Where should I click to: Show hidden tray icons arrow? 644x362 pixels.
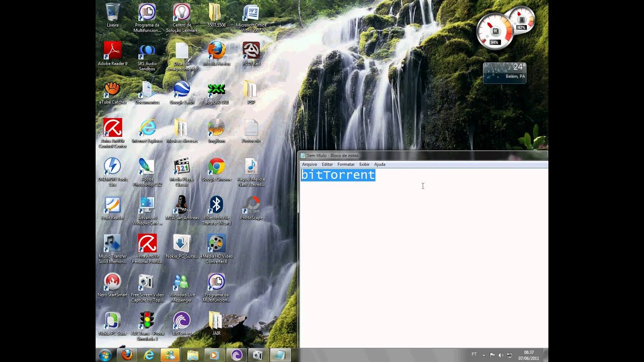pyautogui.click(x=484, y=355)
